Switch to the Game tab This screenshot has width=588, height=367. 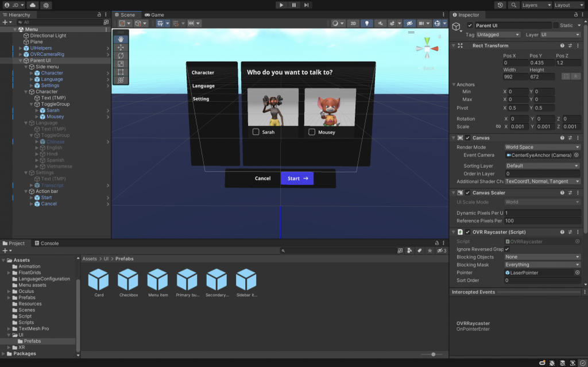(x=154, y=15)
